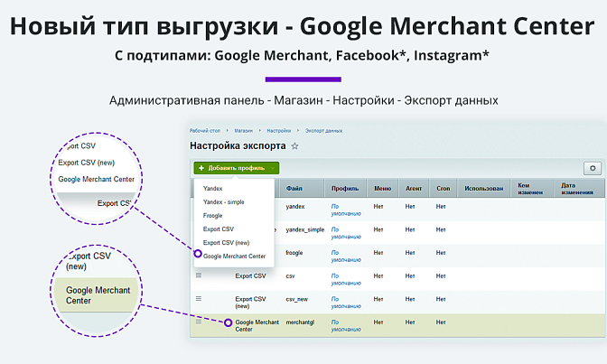This screenshot has height=364, width=607.
Task: Select Google Merchant Center name in highlighted table row
Action: tap(257, 326)
